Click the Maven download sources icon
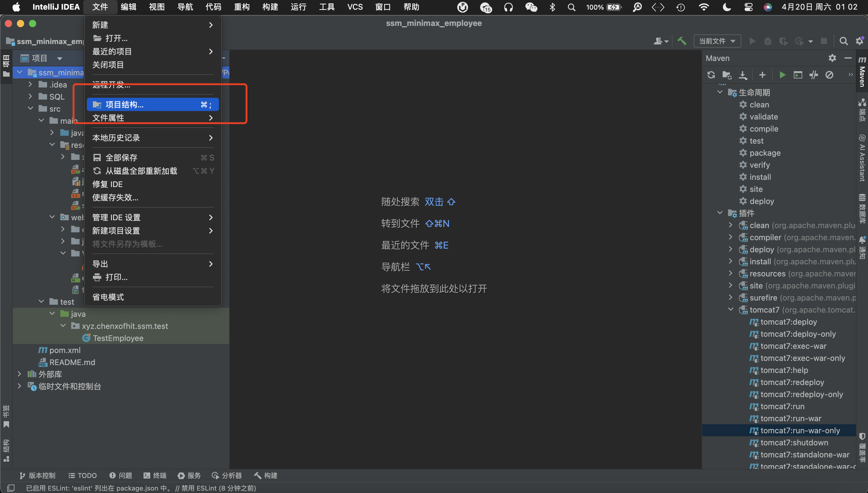The width and height of the screenshot is (868, 493). 743,75
